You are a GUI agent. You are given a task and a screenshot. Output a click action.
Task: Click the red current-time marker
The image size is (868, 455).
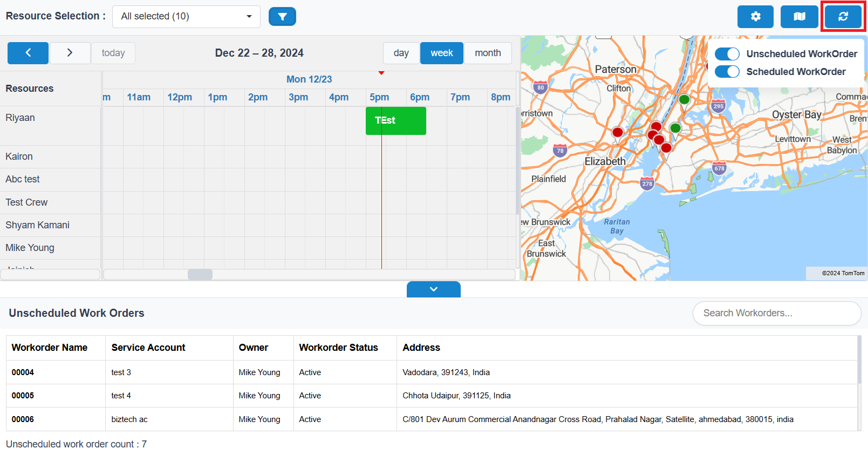coord(381,73)
